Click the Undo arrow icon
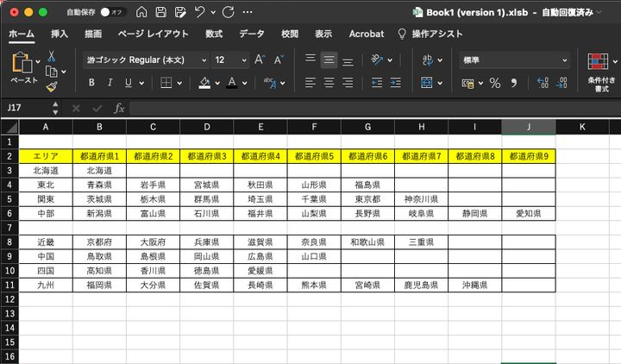621x364 pixels. (200, 13)
